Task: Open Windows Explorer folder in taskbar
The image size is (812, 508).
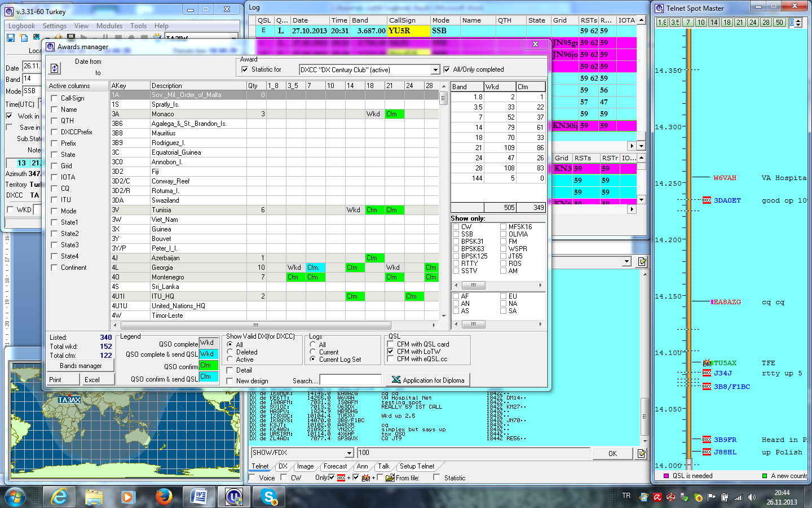Action: tap(94, 497)
